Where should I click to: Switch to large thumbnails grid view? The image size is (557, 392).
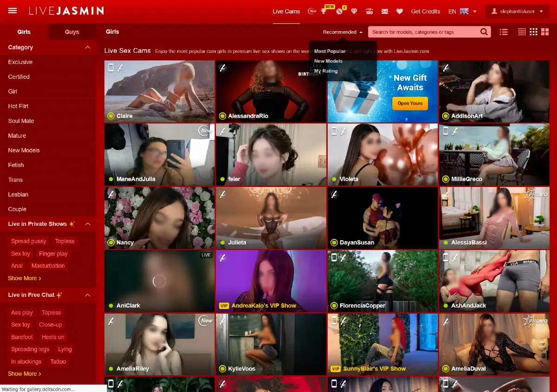pyautogui.click(x=545, y=32)
